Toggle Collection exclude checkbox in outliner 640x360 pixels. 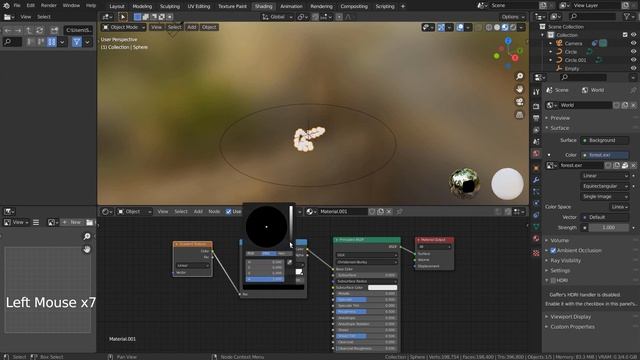(625, 35)
